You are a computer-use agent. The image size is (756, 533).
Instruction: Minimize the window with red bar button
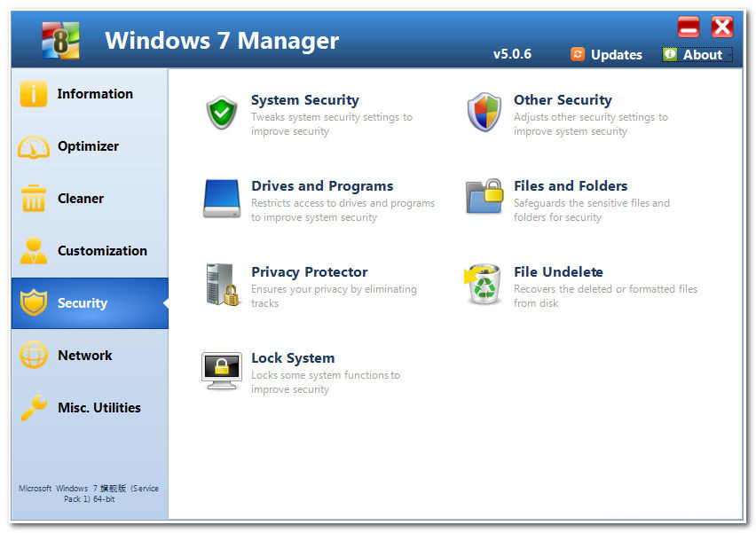689,27
